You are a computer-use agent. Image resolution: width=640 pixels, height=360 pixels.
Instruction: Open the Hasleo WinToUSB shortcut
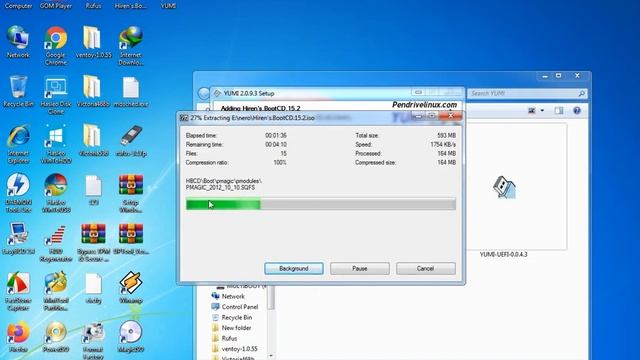[x=56, y=193]
